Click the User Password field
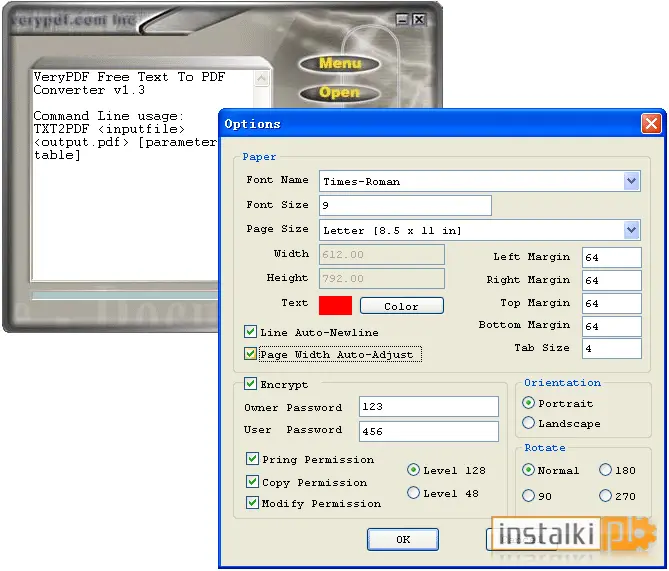Screen dimensions: 669x571 (429, 431)
